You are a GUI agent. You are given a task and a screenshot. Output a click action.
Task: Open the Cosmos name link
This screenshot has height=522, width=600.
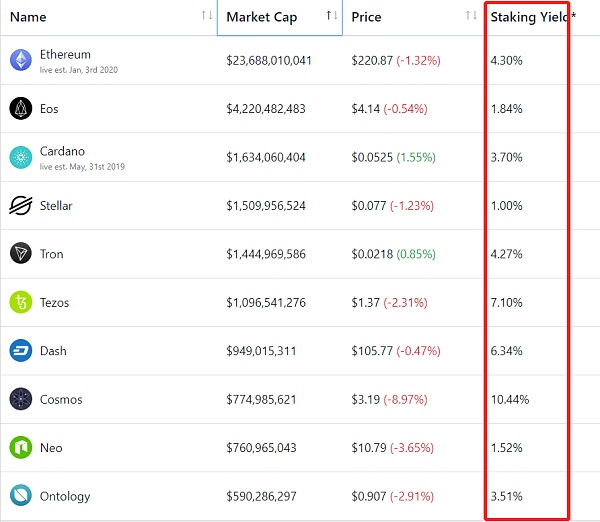point(61,400)
